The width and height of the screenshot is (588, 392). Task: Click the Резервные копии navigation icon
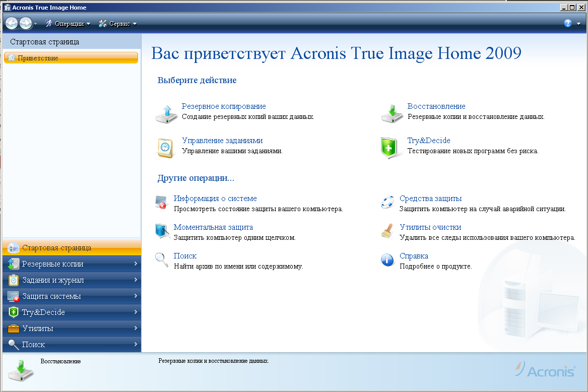click(13, 264)
